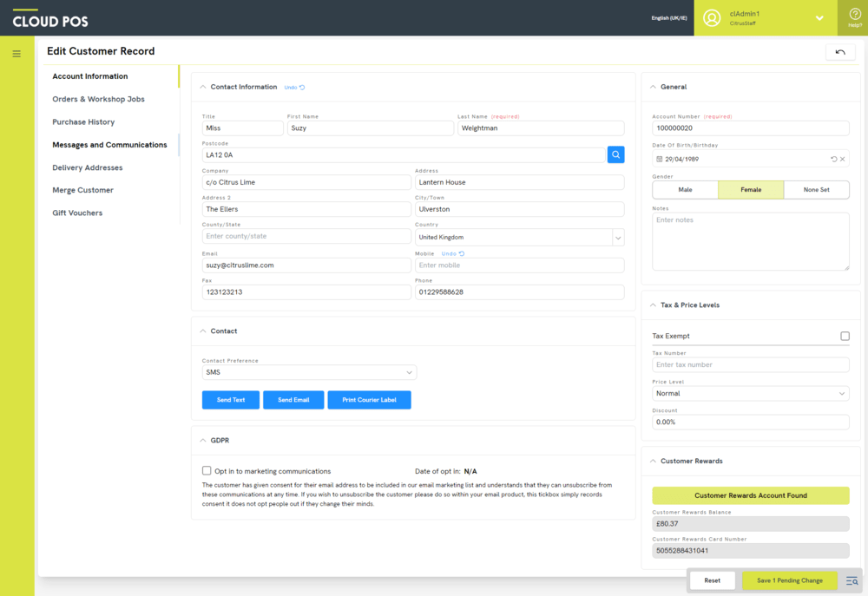Collapse the Contact Information section

pyautogui.click(x=202, y=87)
